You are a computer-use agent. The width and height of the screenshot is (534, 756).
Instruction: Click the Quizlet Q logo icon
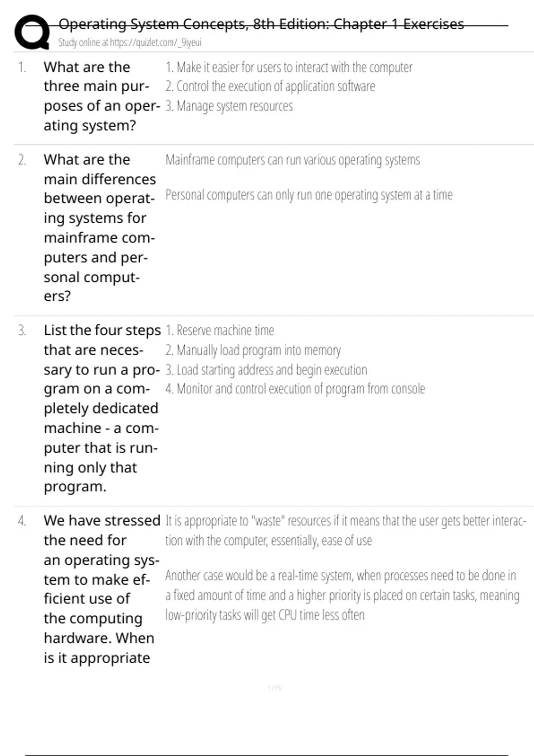[x=32, y=32]
